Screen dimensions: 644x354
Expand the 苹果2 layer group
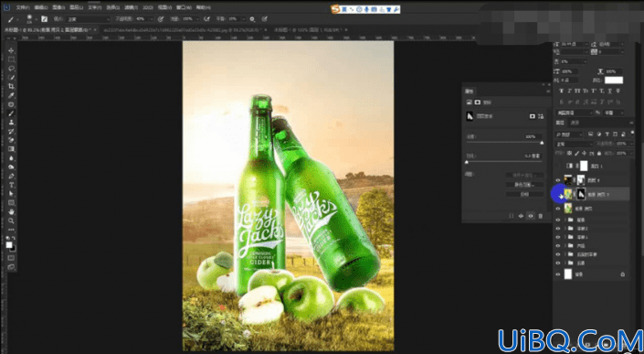coord(565,229)
